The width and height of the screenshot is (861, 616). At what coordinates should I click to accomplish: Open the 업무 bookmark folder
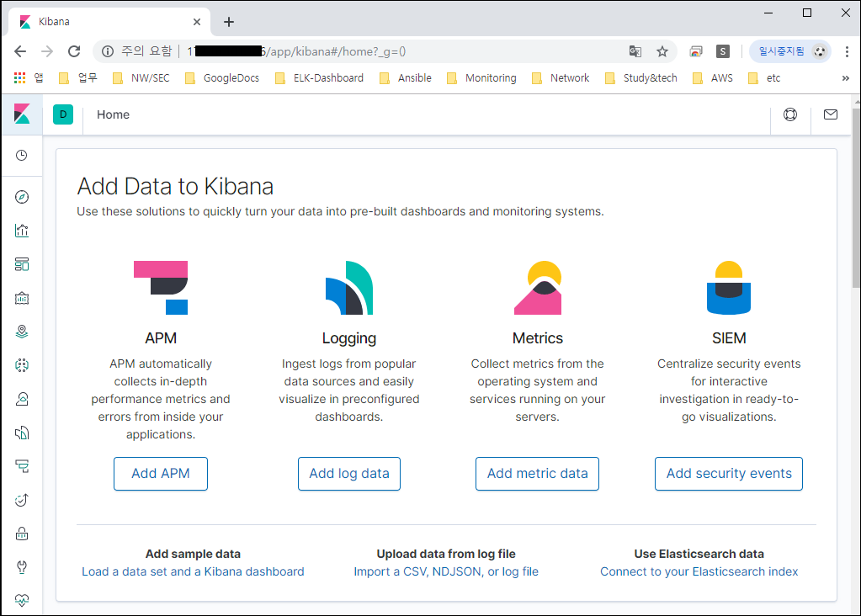pos(78,78)
